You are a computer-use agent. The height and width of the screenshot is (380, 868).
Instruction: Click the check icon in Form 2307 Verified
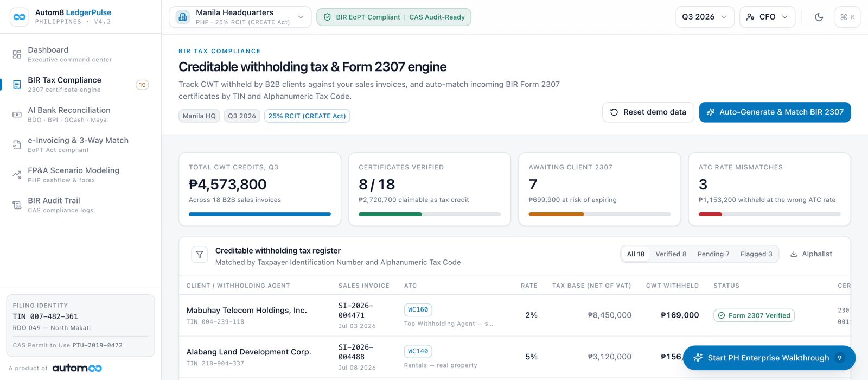click(722, 315)
